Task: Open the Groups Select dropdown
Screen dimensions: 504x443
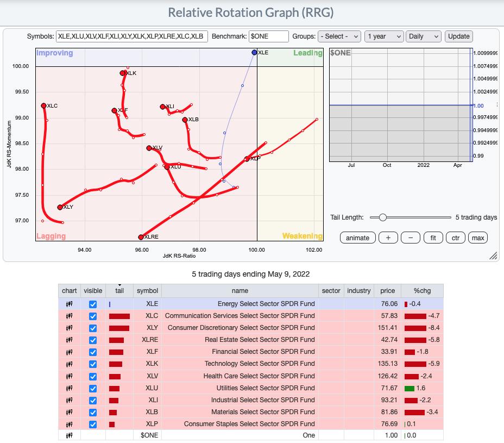Action: pyautogui.click(x=339, y=36)
